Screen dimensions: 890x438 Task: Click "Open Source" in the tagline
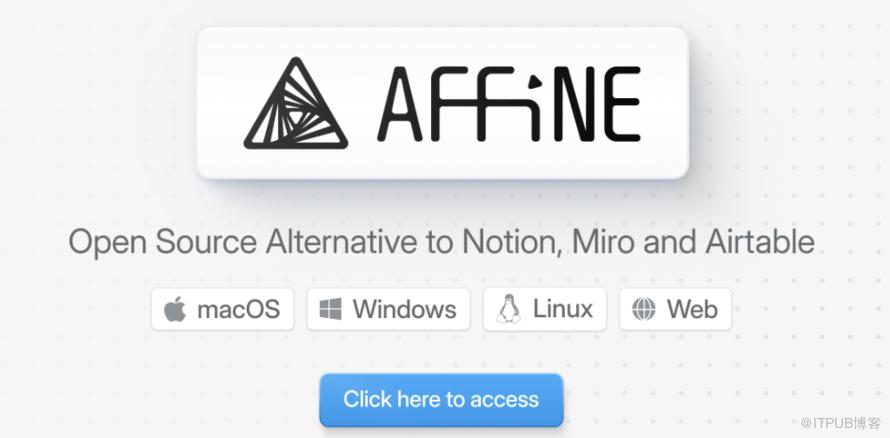click(162, 243)
